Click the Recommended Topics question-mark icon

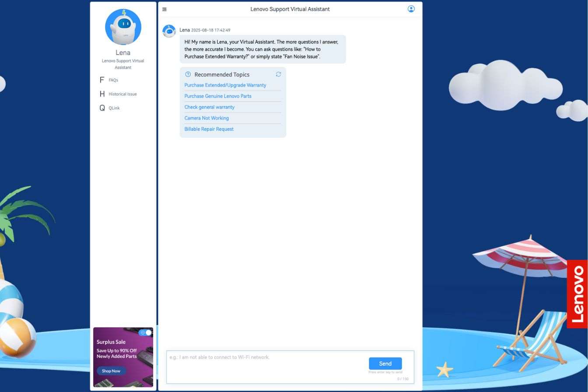[188, 74]
